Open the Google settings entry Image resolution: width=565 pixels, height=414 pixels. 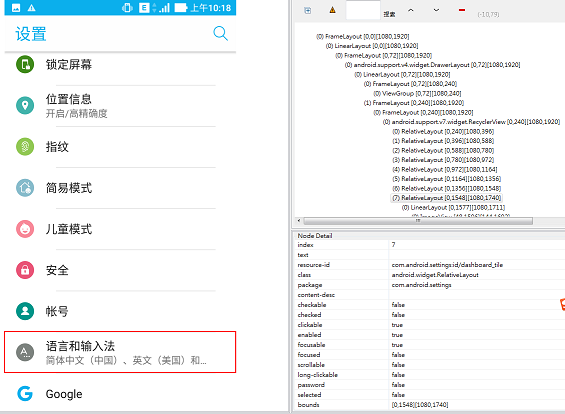[x=120, y=393]
